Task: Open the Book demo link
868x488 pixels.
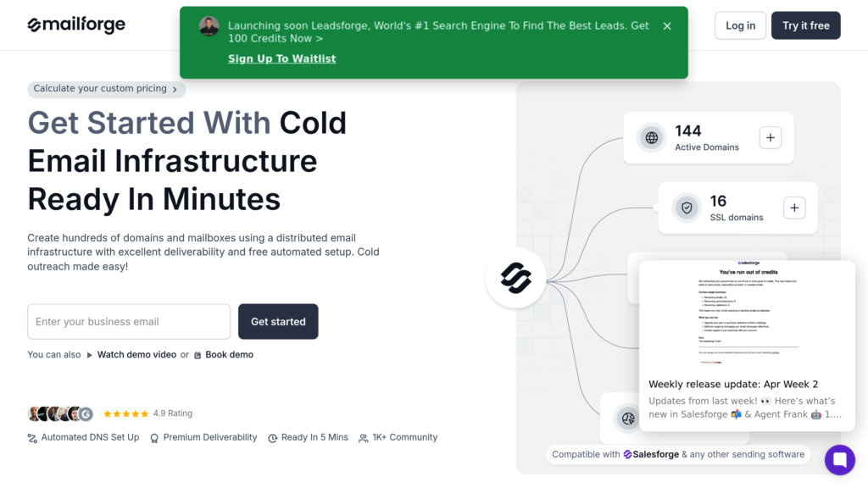Action: pyautogui.click(x=229, y=355)
